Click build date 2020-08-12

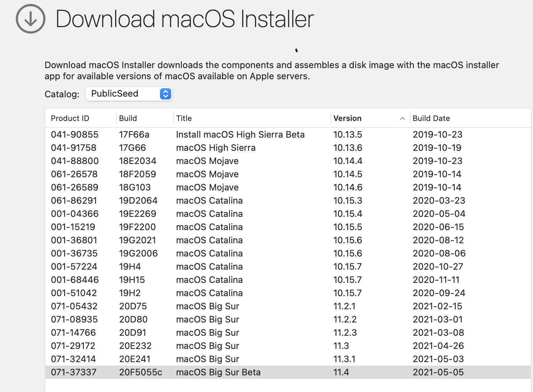tap(438, 240)
